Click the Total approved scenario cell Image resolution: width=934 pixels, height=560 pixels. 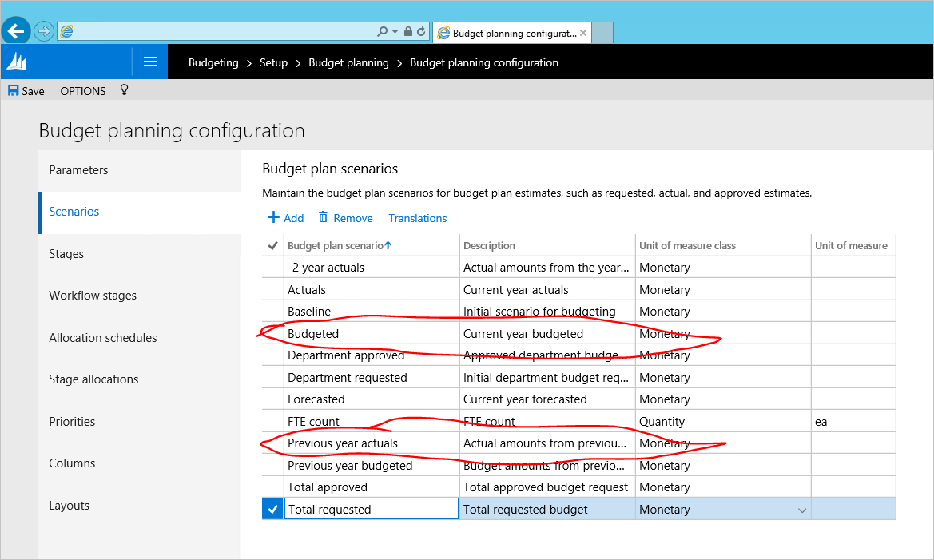pos(372,487)
